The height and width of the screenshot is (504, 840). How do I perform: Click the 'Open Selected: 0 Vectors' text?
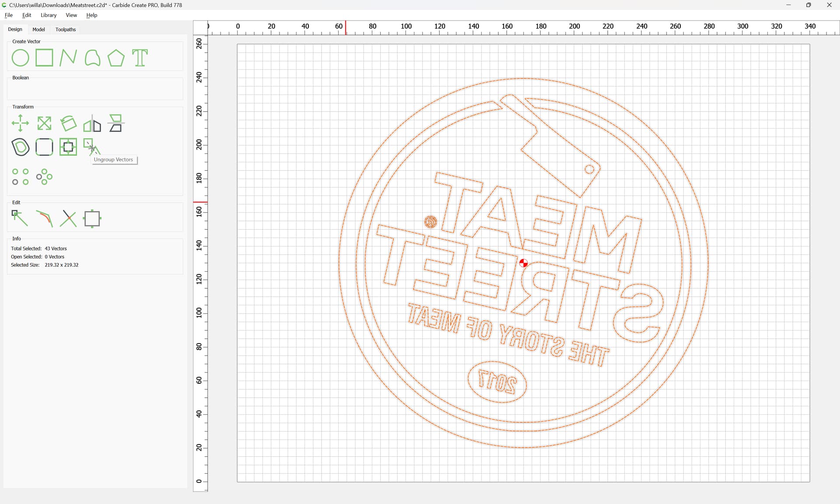(38, 257)
